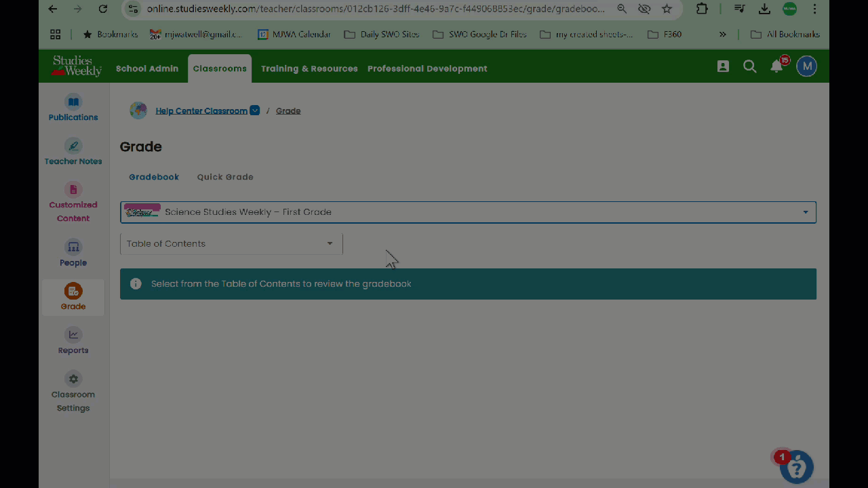Bookmark this page with the star icon
Screen dimensions: 868x488
tap(667, 9)
